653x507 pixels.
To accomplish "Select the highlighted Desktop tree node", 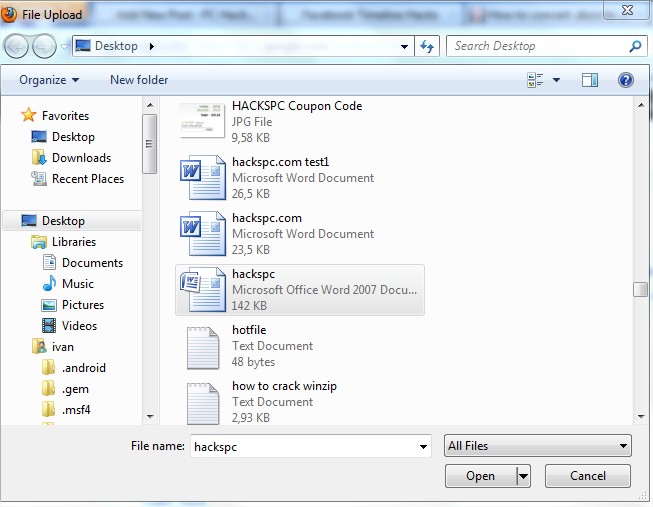I will pyautogui.click(x=72, y=220).
